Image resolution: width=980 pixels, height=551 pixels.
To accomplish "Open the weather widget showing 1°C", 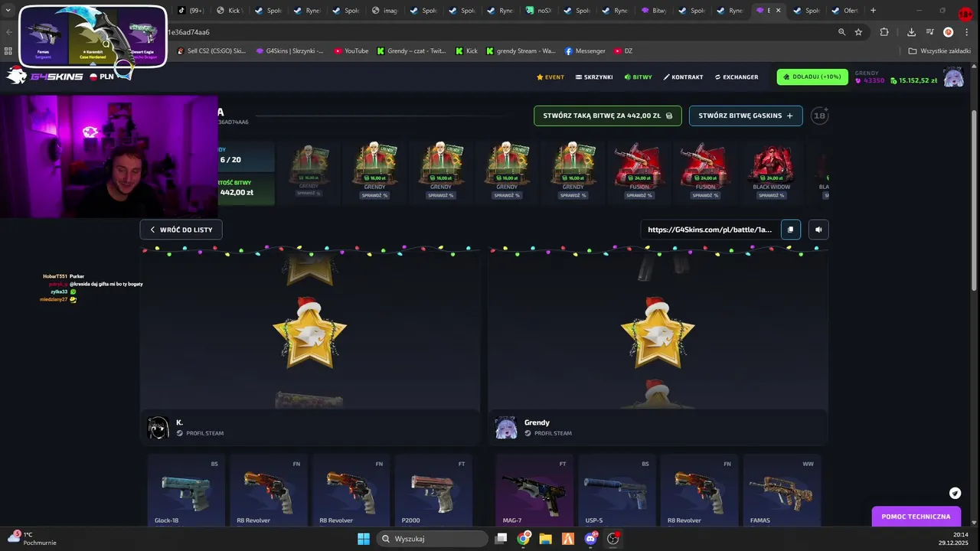I will (x=31, y=539).
